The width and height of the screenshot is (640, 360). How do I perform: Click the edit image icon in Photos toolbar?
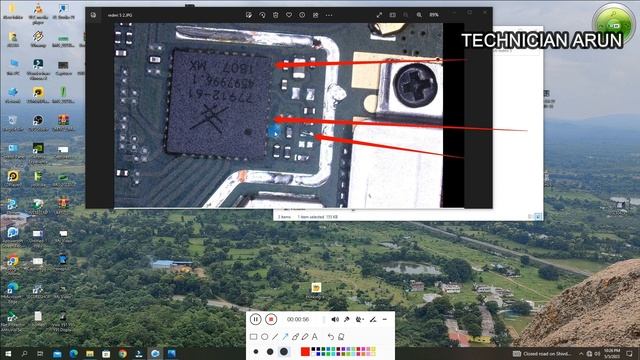[249, 15]
